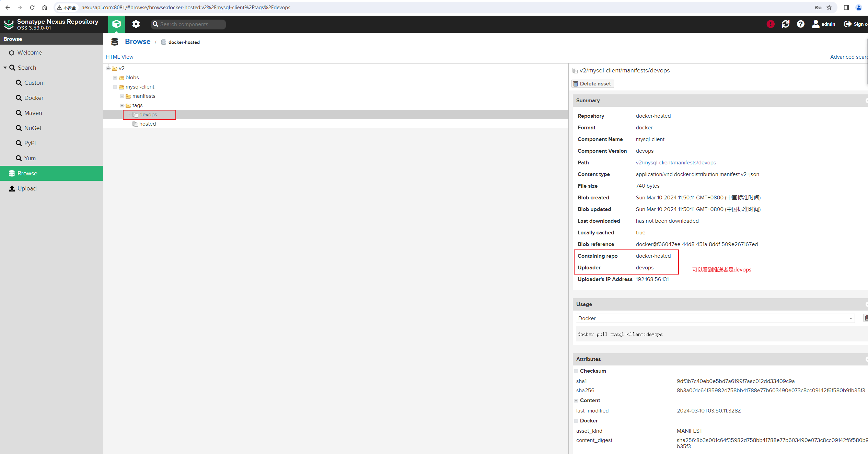Click the address bar URL

pyautogui.click(x=186, y=7)
